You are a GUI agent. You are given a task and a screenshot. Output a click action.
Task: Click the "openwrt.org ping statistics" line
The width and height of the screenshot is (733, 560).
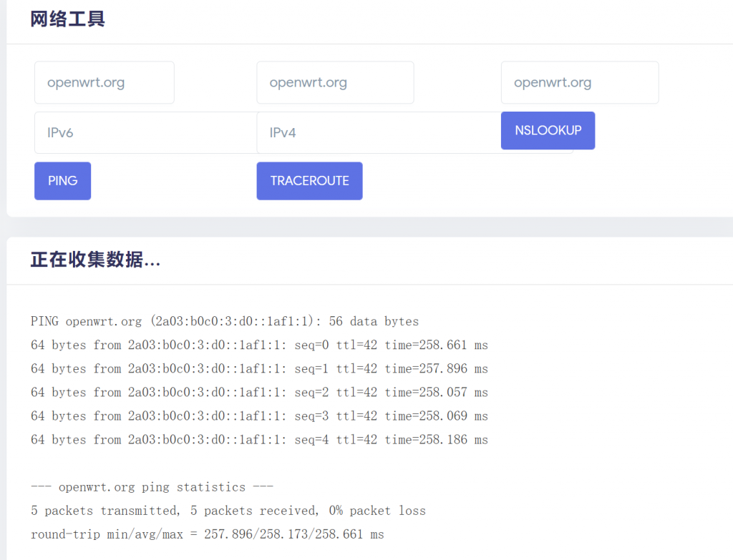click(152, 487)
